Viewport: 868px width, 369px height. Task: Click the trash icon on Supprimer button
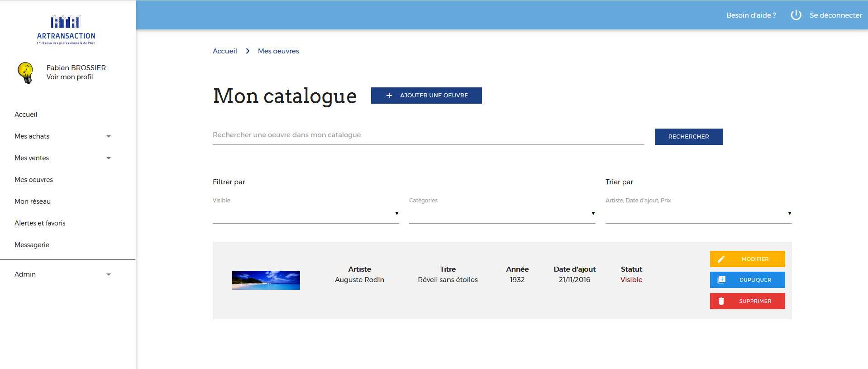[x=721, y=301]
